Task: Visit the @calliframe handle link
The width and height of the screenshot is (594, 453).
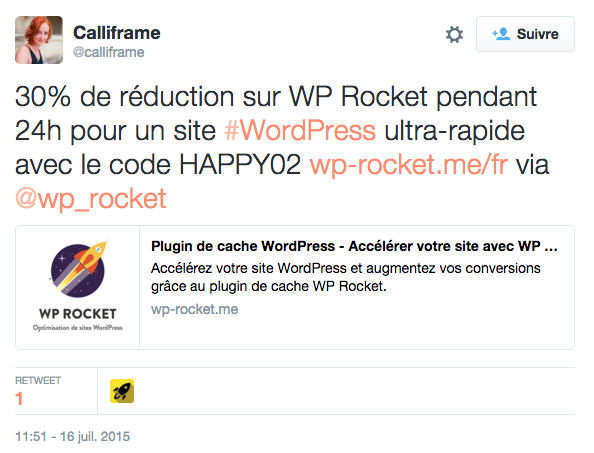Action: pyautogui.click(x=109, y=52)
